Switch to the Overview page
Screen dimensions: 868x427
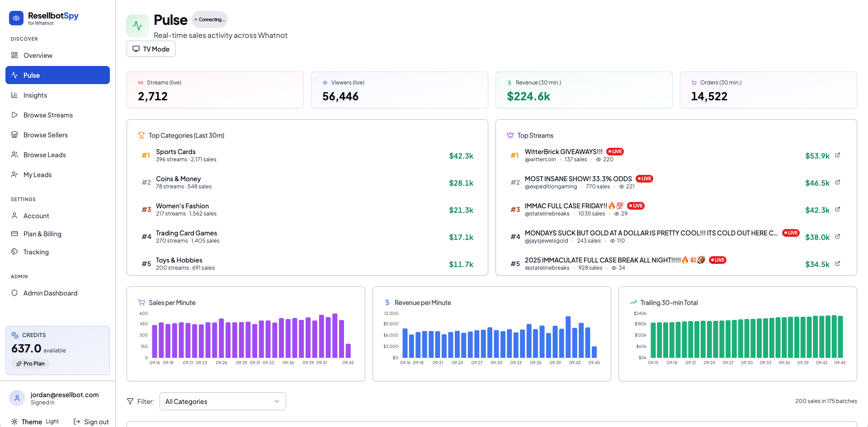[38, 55]
